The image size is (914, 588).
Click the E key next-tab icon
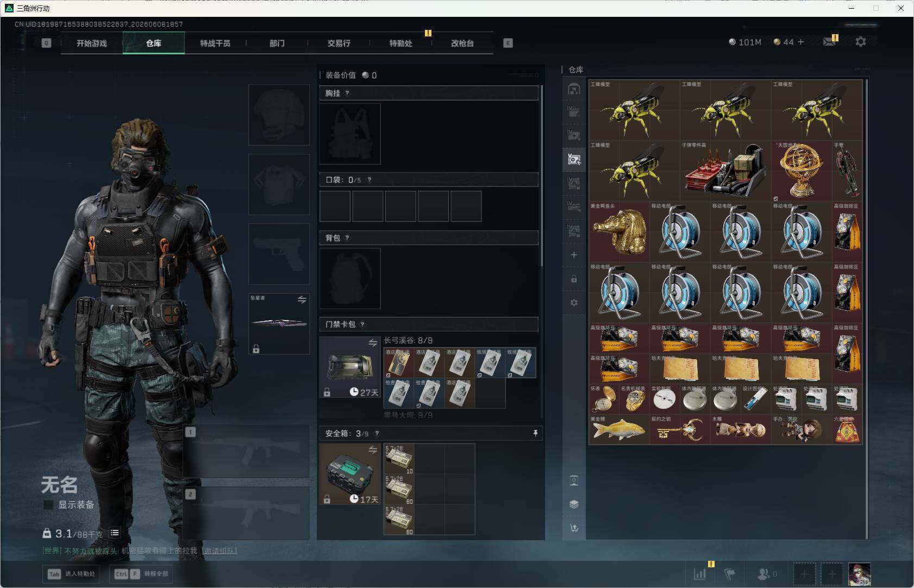[x=508, y=43]
